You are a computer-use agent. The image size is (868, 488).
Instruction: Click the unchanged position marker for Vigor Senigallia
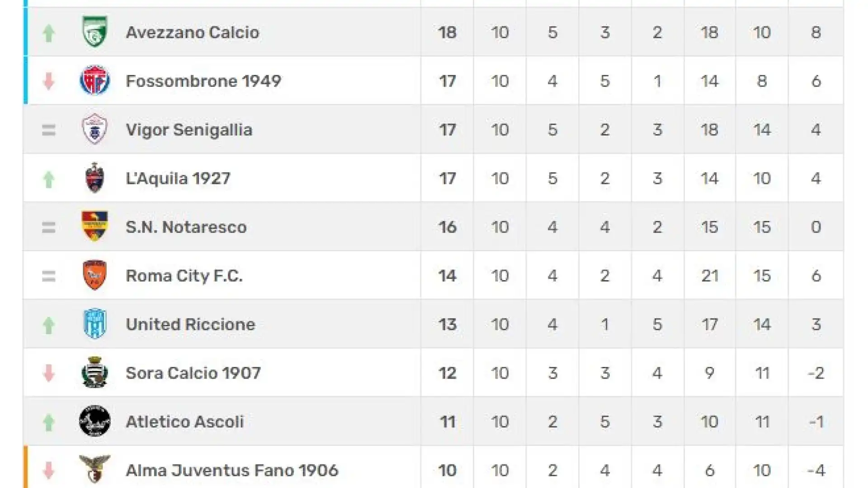[x=48, y=130]
